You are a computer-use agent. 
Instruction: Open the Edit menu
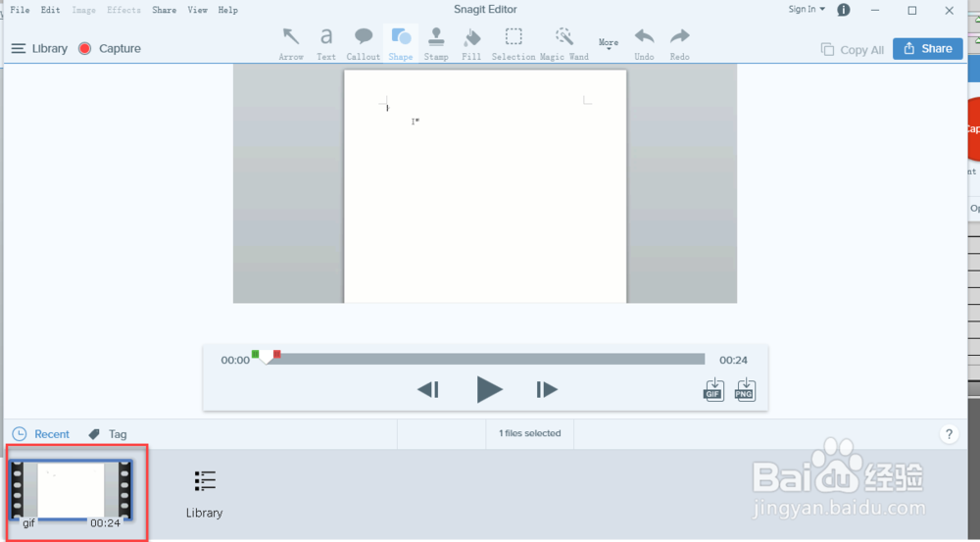pyautogui.click(x=51, y=10)
